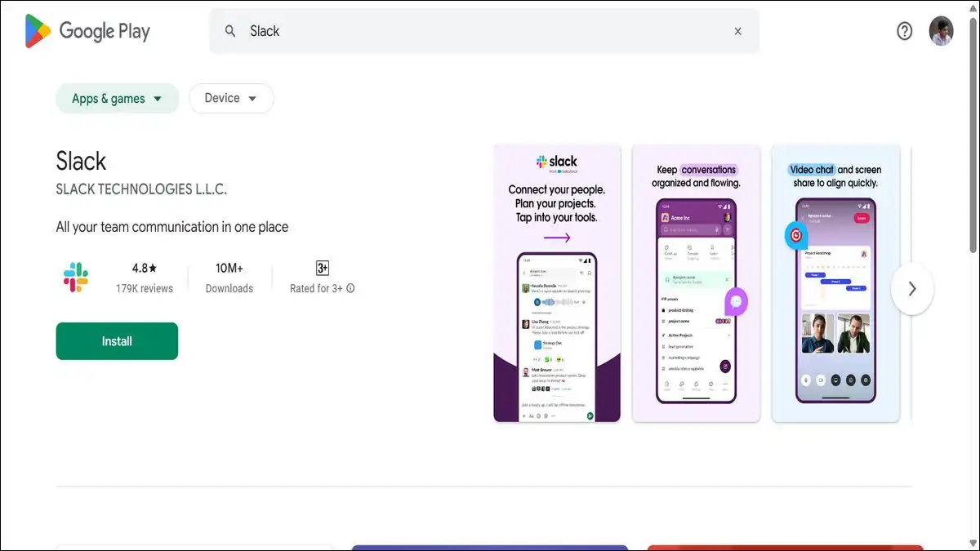Open the Slack app title
The width and height of the screenshot is (980, 551).
[x=81, y=161]
